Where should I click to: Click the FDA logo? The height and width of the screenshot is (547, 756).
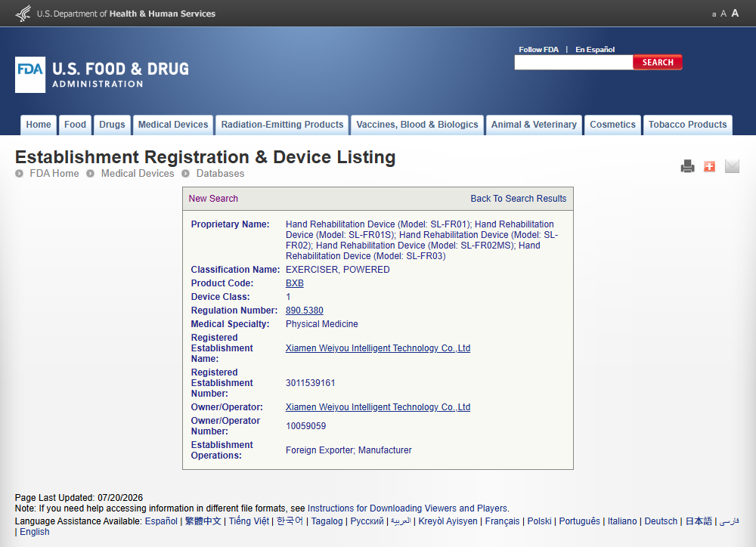coord(30,75)
